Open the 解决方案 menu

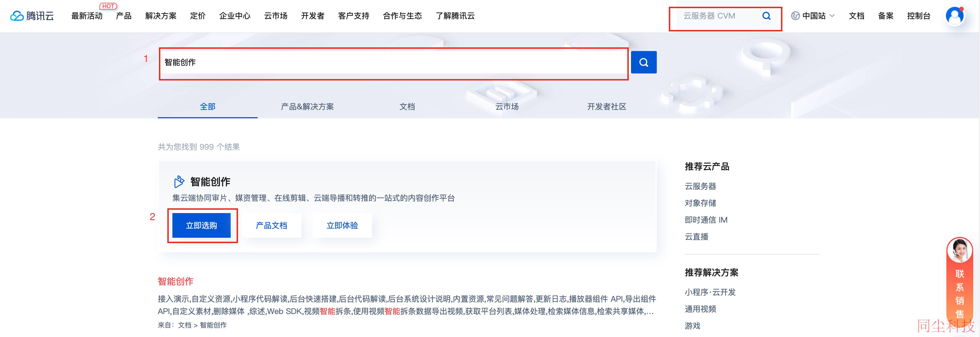point(161,16)
